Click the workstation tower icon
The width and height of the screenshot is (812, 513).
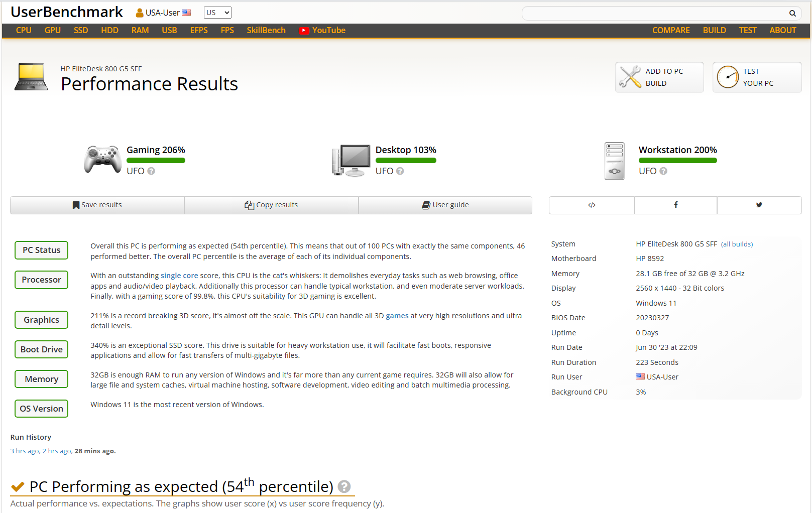point(615,161)
